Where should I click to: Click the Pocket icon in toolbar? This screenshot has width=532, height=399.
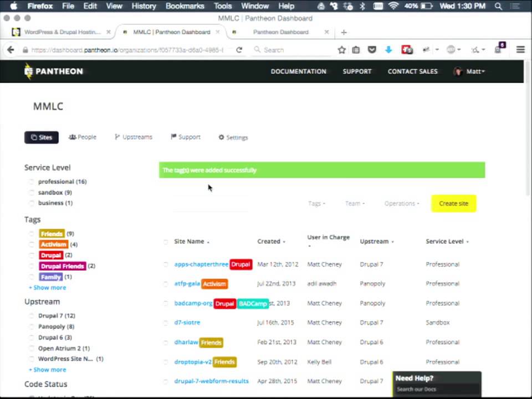[372, 50]
